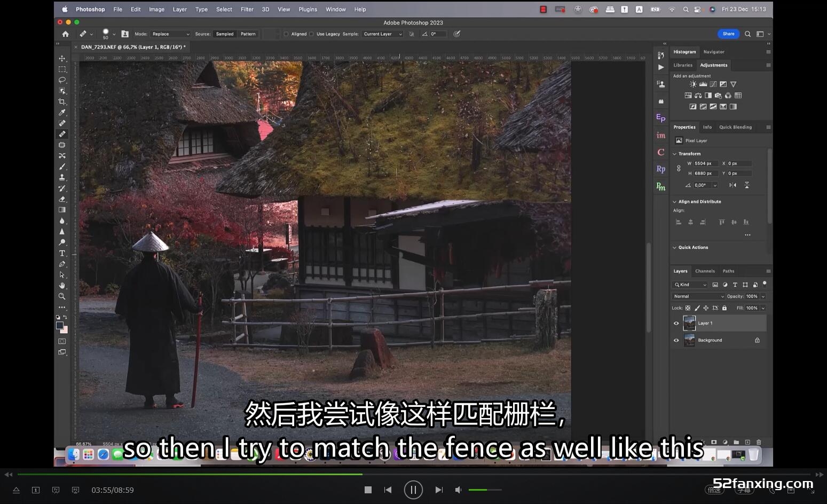Open the Rp plugin panel icon

[x=661, y=169]
